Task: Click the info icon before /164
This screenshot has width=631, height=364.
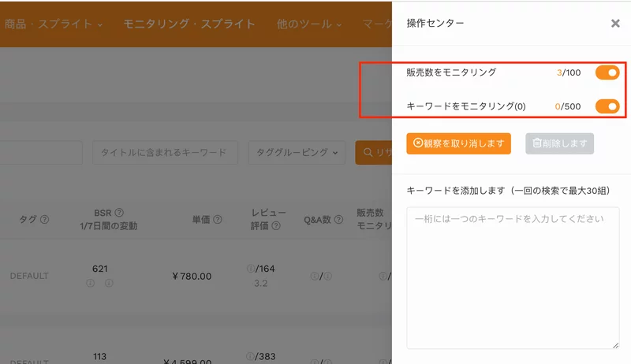Action: tap(250, 269)
